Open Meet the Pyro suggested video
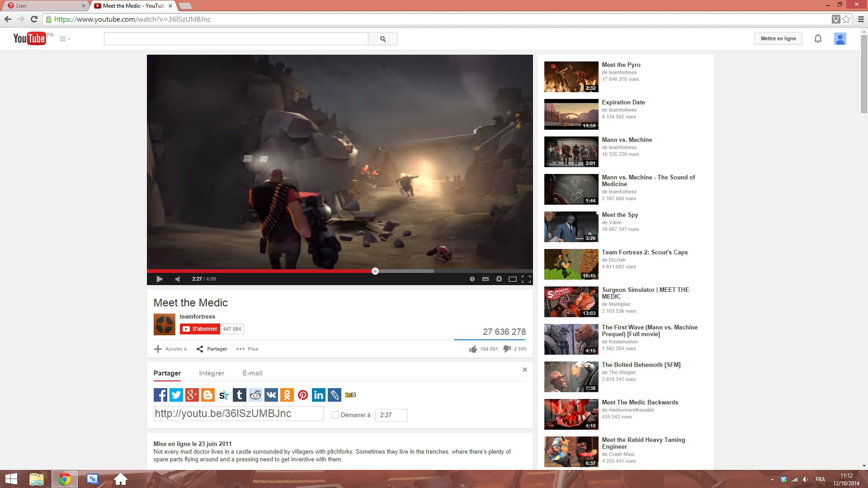868x488 pixels. click(x=621, y=65)
